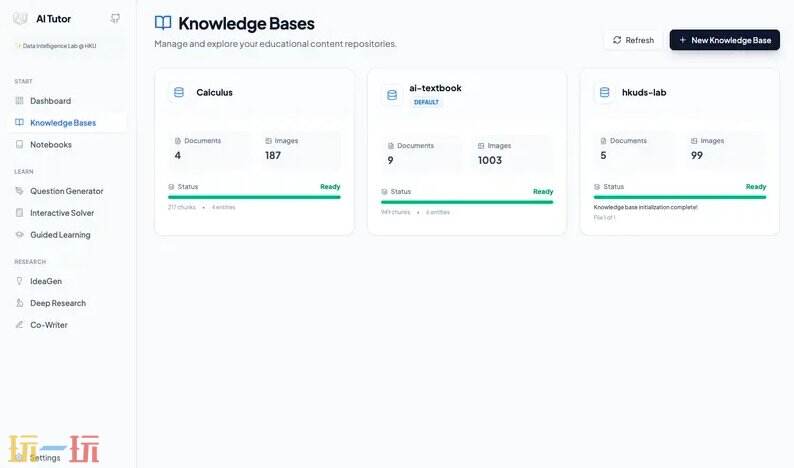Create a New Knowledge Base
This screenshot has height=468, width=794.
(724, 40)
